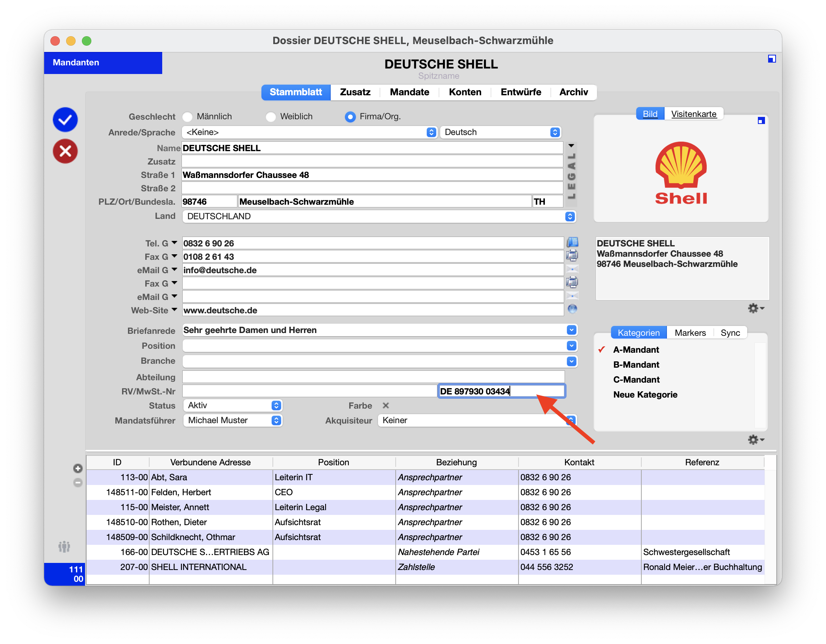Open Mandatsführer Michael Muster dropdown
Viewport: 826px width, 644px height.
[x=233, y=420]
